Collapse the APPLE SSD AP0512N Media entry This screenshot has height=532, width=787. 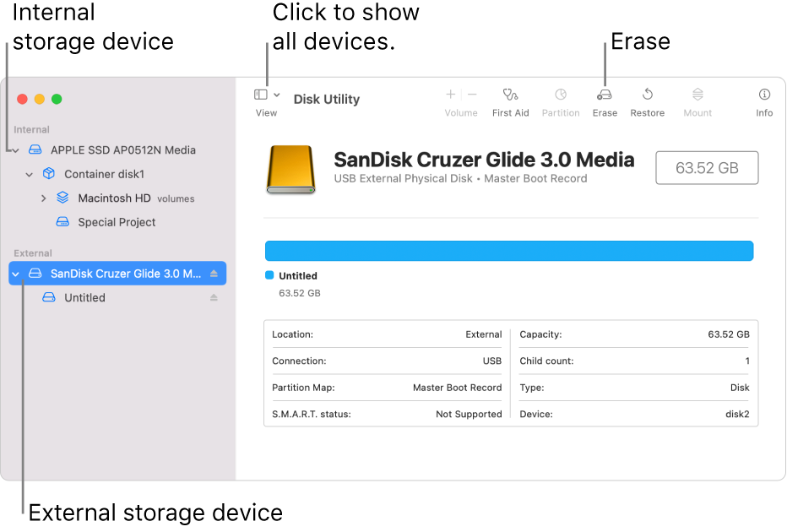click(14, 149)
